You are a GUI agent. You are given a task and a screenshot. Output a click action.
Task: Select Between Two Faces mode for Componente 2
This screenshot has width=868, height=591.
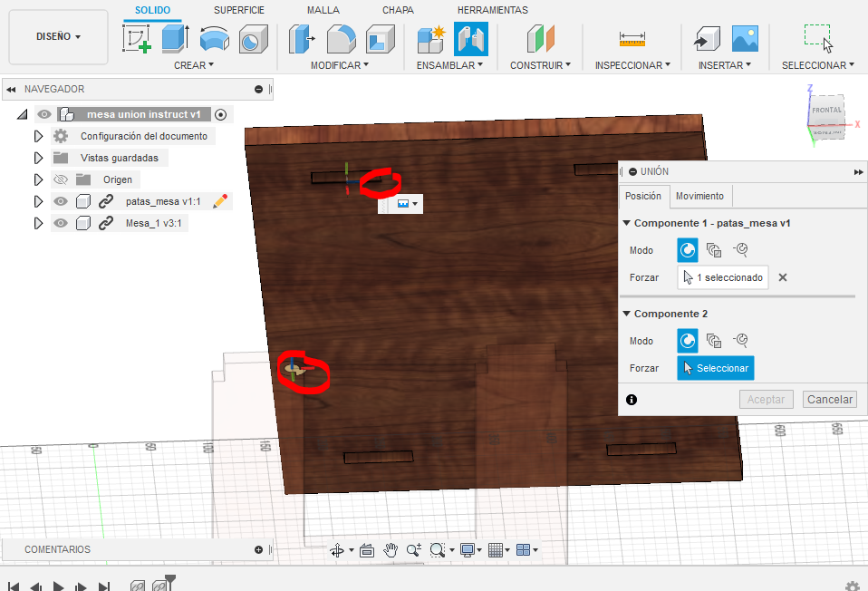click(714, 341)
